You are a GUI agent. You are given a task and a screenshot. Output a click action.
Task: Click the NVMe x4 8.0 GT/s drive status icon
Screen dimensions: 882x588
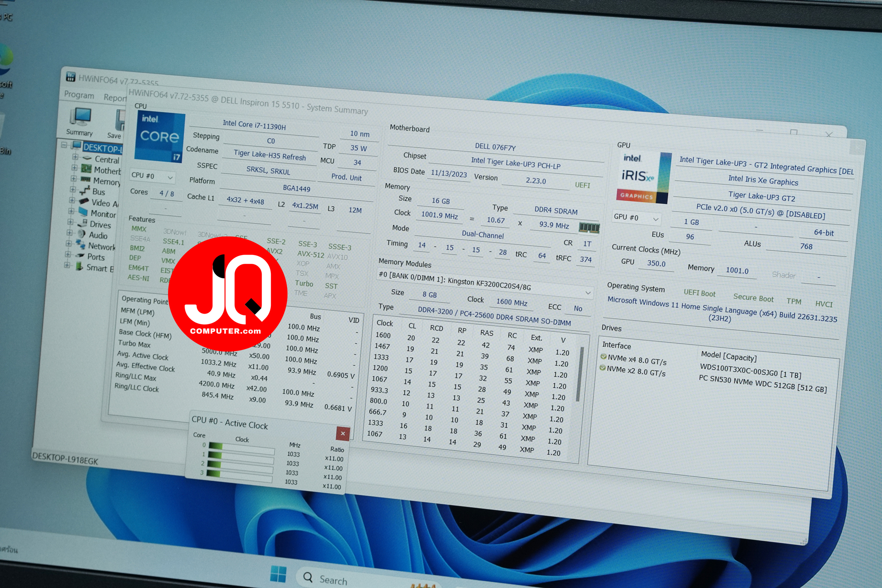pos(603,356)
